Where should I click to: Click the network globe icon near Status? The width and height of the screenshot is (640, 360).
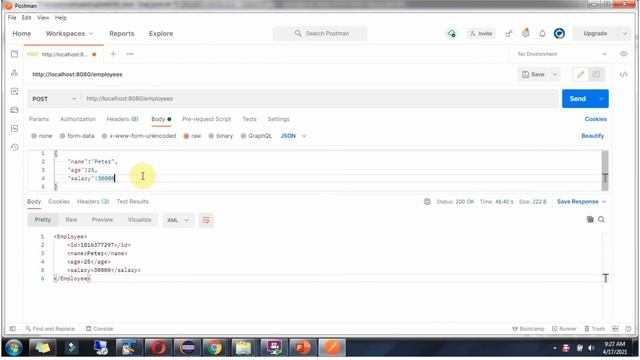pyautogui.click(x=427, y=202)
